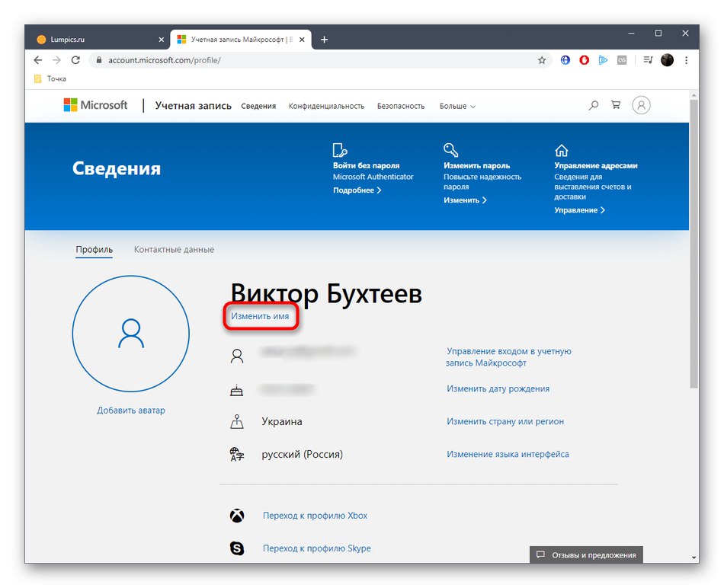Click the birthday cake icon
This screenshot has height=588, width=724.
pos(236,391)
